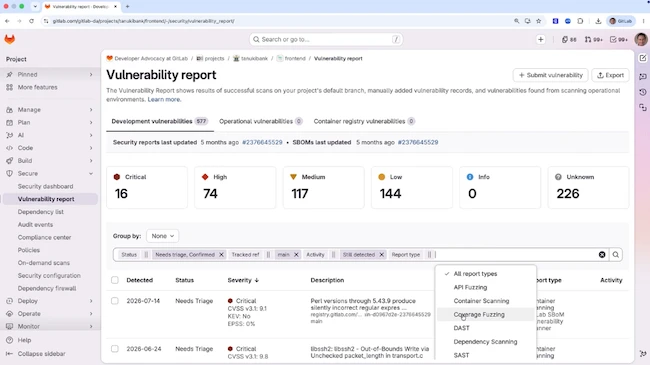Screen dimensions: 650x365
Task: Switch to Operational vulnerabilities tab
Action: click(261, 122)
